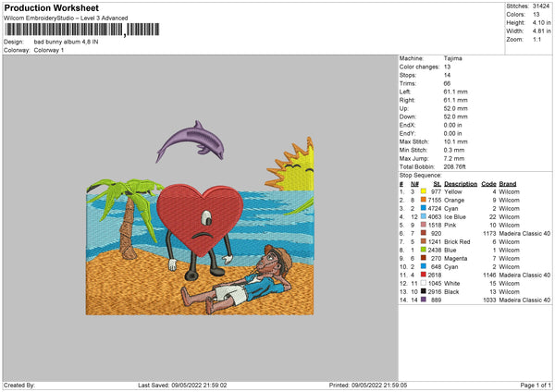555x392 pixels.
Task: Choose the Brick Red swatch for thread 1241
Action: pos(424,241)
